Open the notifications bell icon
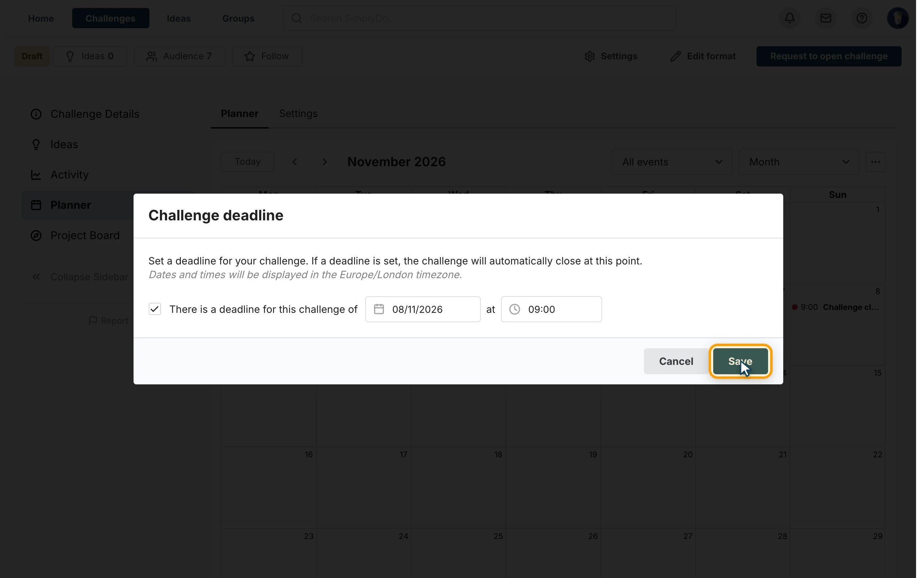 click(790, 18)
